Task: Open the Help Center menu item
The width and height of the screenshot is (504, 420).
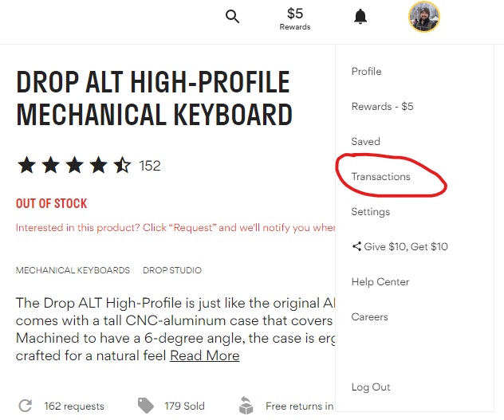Action: click(380, 282)
